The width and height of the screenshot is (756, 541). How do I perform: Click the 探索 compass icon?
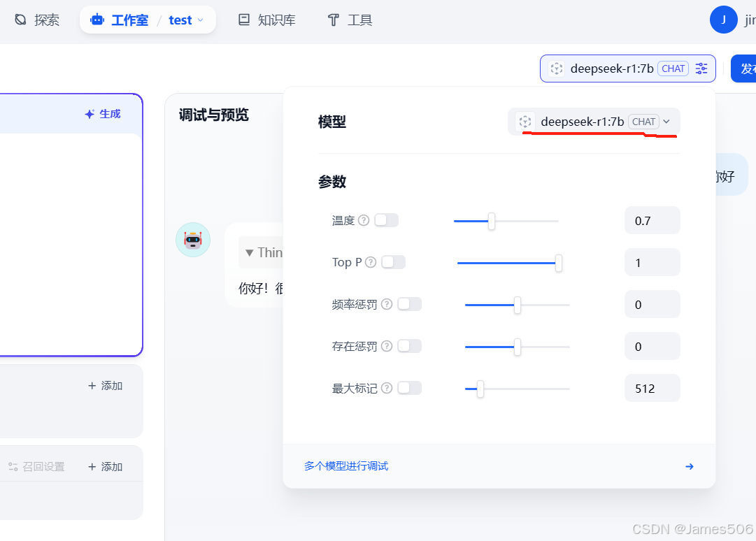(x=20, y=20)
